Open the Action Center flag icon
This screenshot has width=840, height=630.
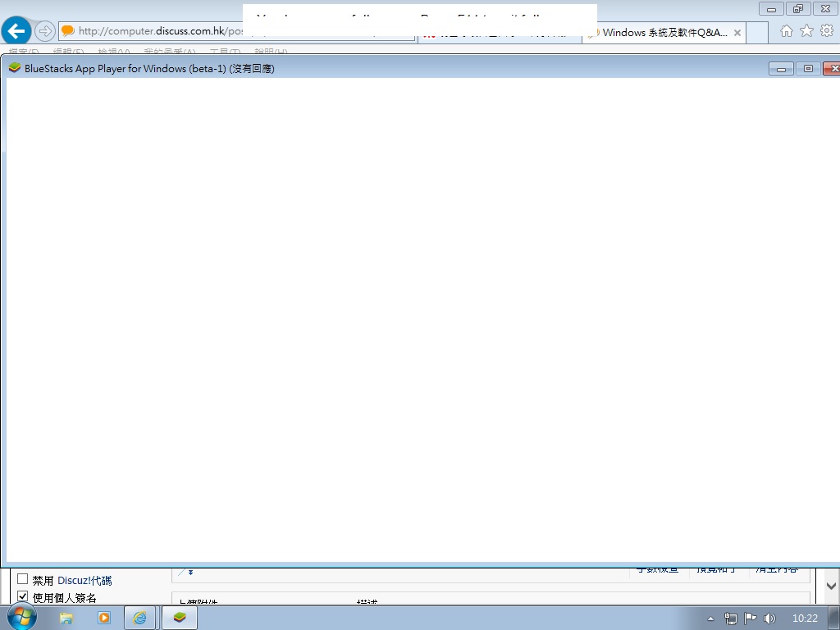click(750, 619)
